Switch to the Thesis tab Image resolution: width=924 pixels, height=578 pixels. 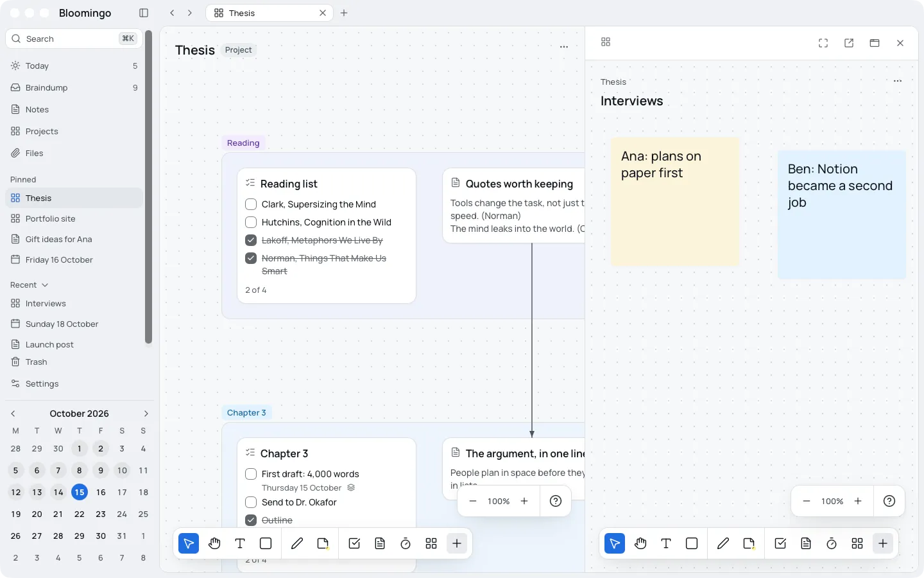(269, 13)
